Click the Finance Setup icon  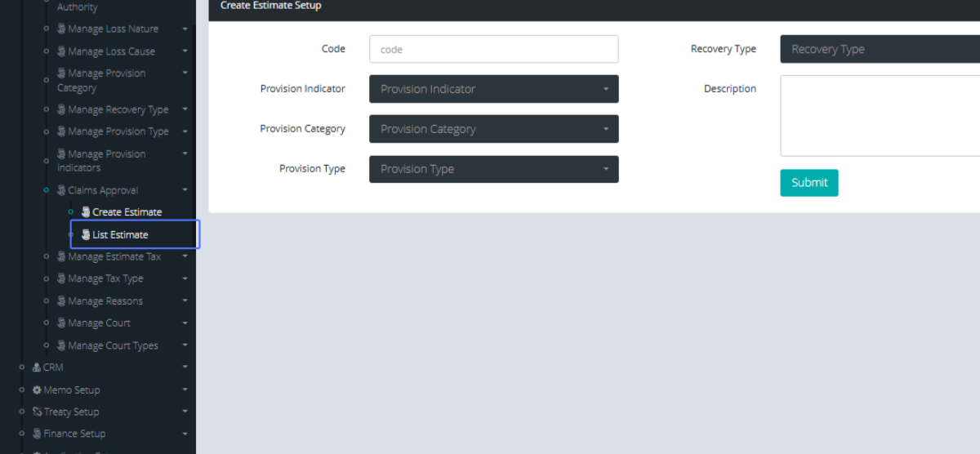pos(37,434)
